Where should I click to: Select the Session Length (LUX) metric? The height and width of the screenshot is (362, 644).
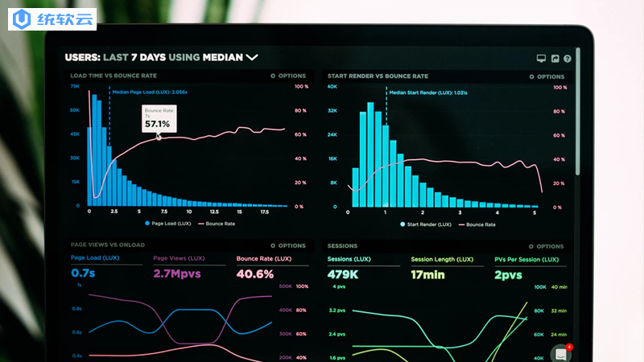[442, 259]
